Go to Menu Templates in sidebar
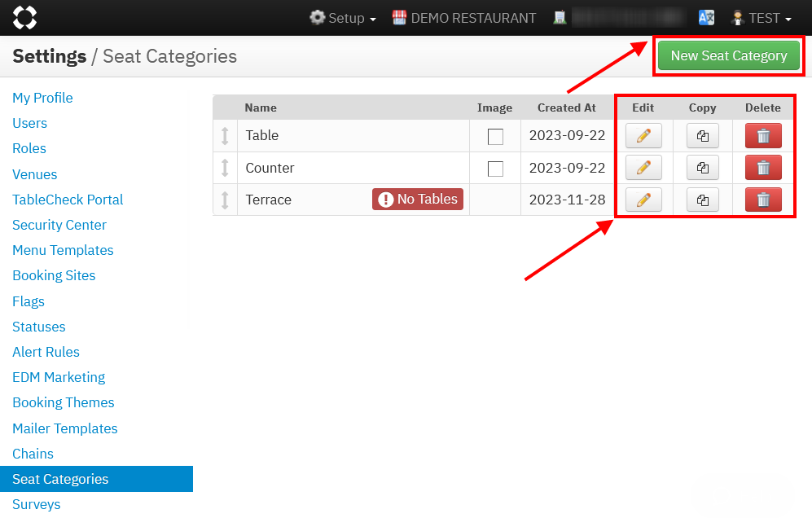812x518 pixels. [63, 250]
